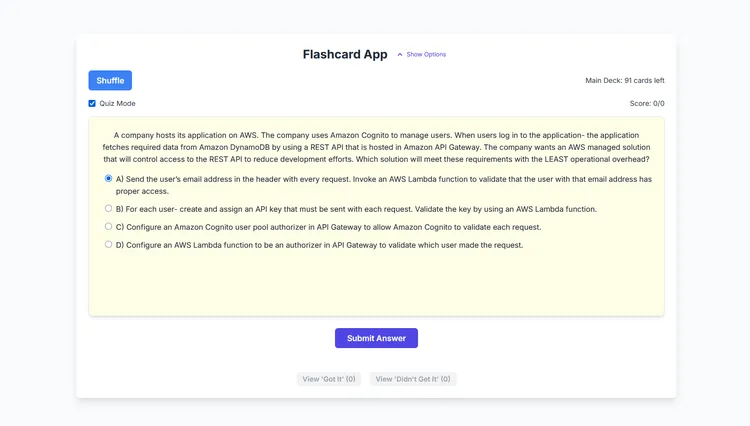Image resolution: width=750 pixels, height=426 pixels.
Task: Click the flashcard question paragraph text
Action: pyautogui.click(x=376, y=147)
